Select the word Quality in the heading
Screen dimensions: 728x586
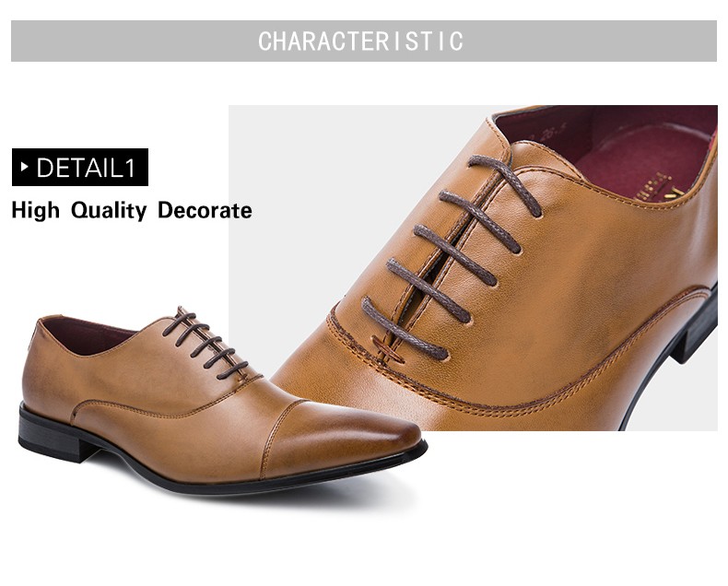click(109, 210)
